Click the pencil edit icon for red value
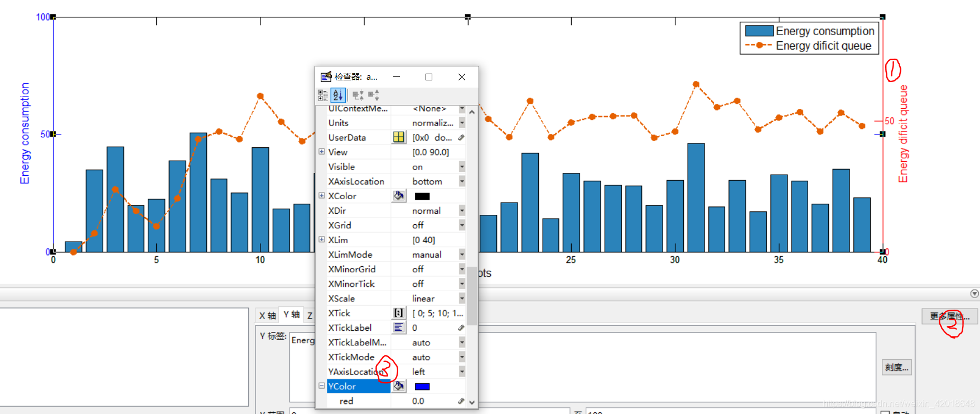 pos(461,401)
